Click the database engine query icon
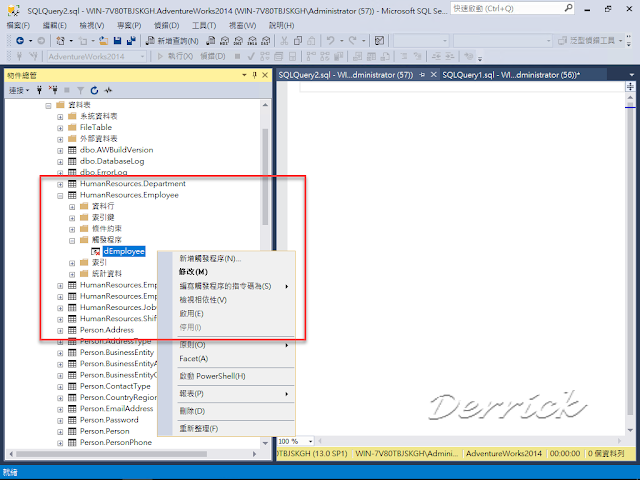This screenshot has width=640, height=480. coord(211,40)
